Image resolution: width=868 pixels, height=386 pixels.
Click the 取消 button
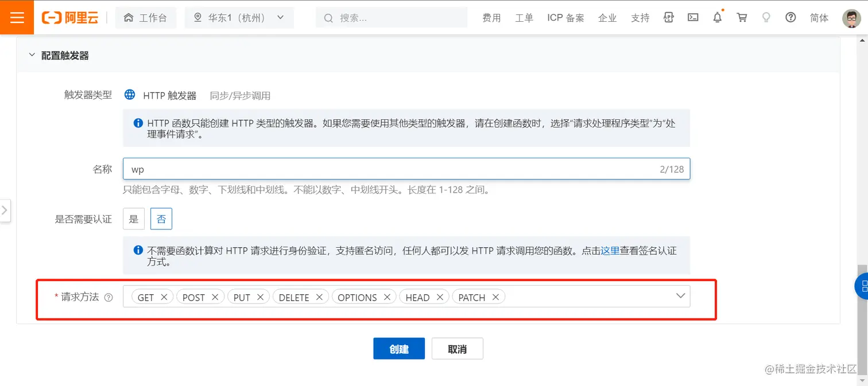pos(458,349)
